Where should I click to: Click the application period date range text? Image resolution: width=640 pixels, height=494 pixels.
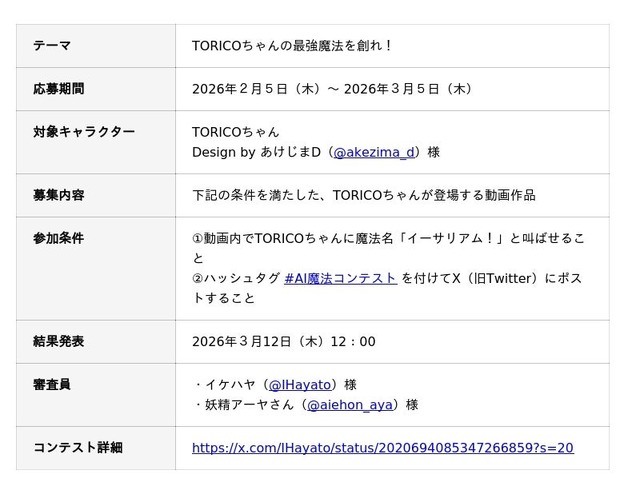(x=332, y=89)
